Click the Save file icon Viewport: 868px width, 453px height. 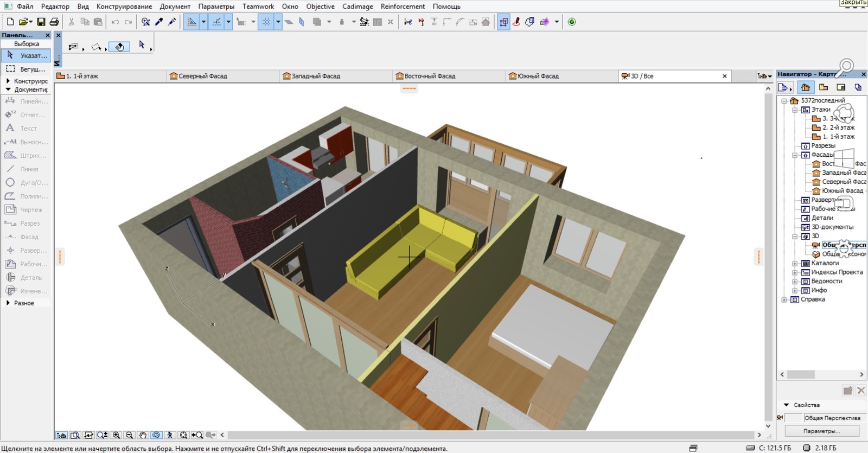click(41, 22)
